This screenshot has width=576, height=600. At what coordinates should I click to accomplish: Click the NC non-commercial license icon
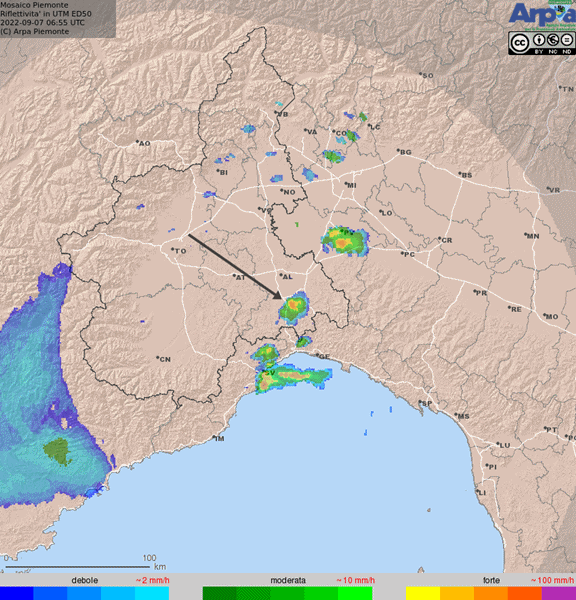[x=553, y=39]
